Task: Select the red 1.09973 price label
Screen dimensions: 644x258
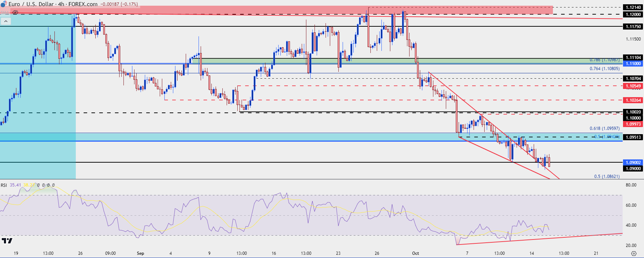Action: [633, 124]
